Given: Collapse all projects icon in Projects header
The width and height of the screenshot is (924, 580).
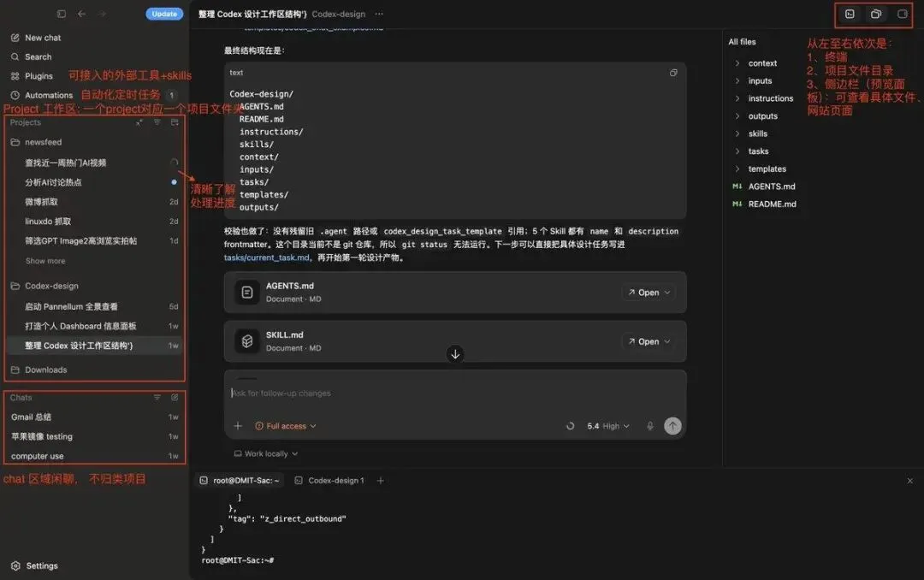Looking at the screenshot, I should point(139,122).
